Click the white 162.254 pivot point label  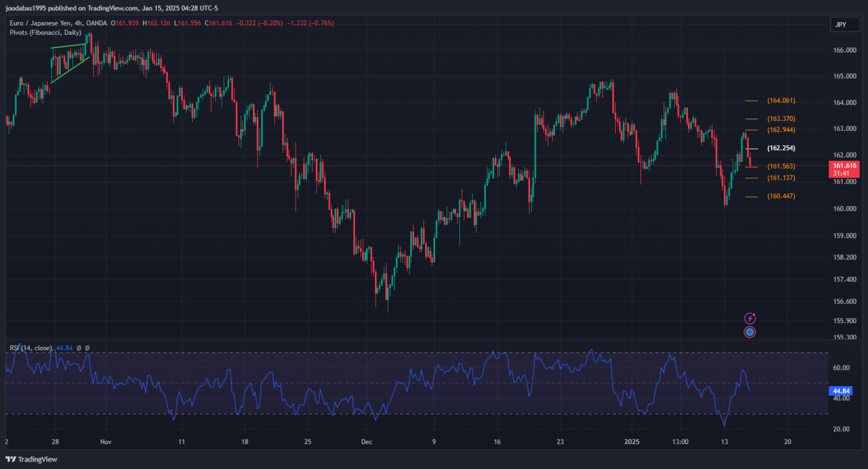click(781, 148)
